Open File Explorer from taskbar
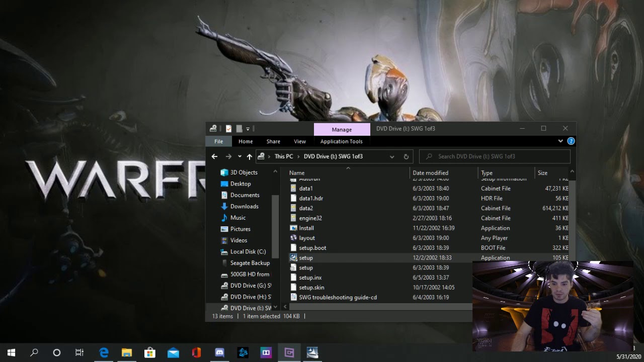This screenshot has height=362, width=644. (127, 353)
